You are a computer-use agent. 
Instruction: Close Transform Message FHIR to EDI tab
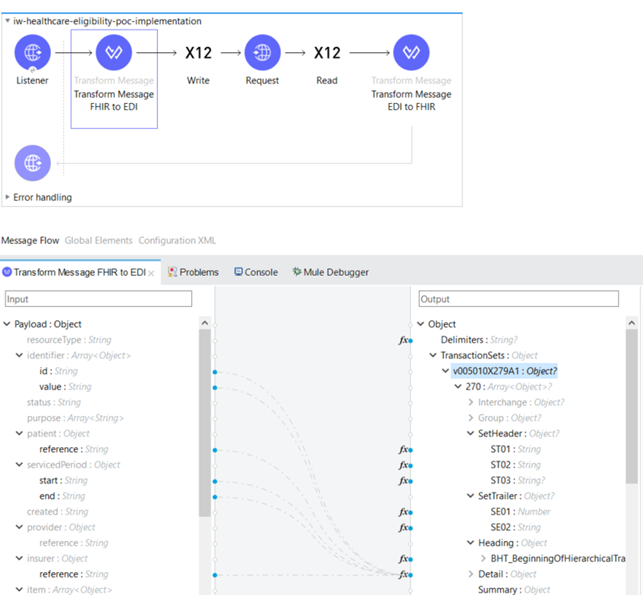[151, 273]
